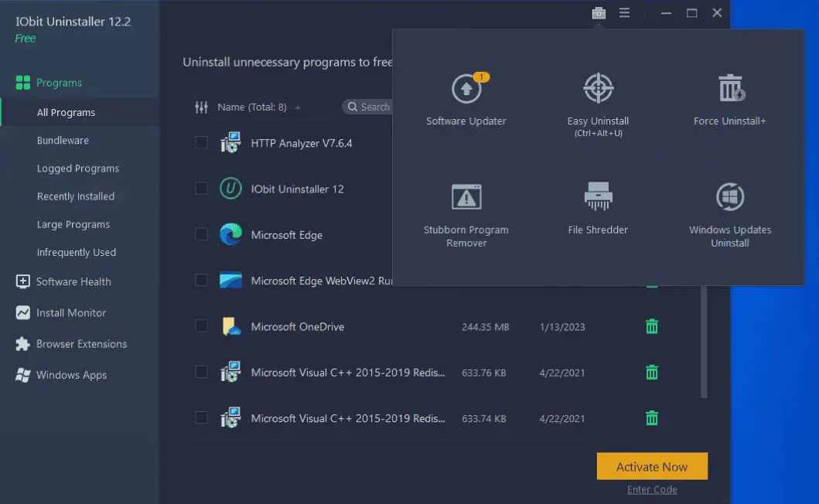
Task: Click the Microsoft Edge program icon
Action: (x=230, y=234)
